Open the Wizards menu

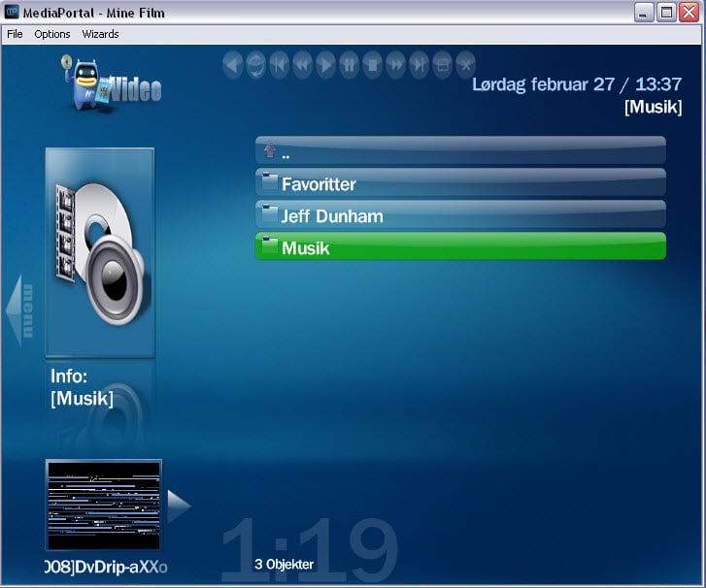100,34
